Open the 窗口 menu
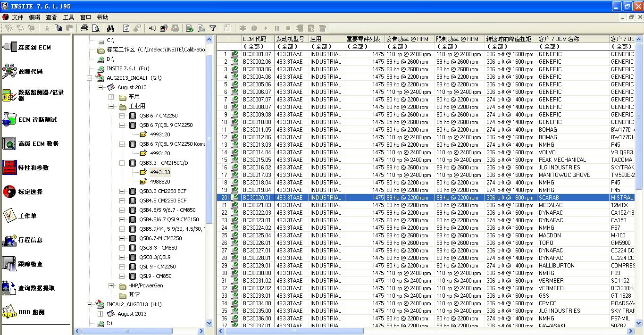The image size is (644, 335). [86, 17]
